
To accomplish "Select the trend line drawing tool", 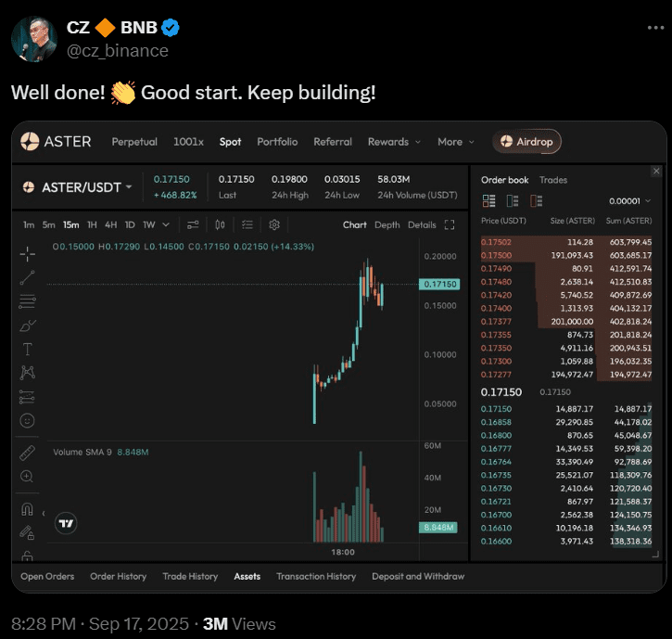I will pyautogui.click(x=28, y=276).
